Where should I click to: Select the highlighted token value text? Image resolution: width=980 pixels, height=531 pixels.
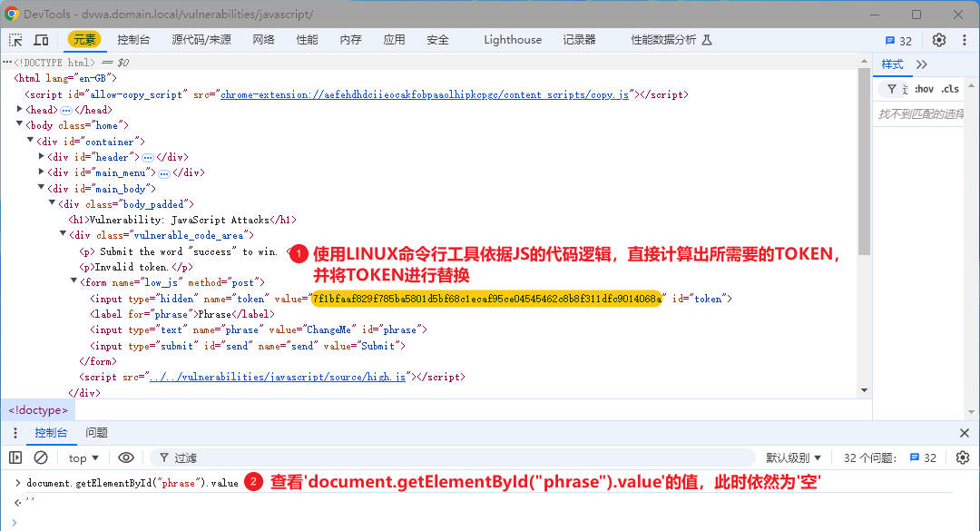click(486, 299)
